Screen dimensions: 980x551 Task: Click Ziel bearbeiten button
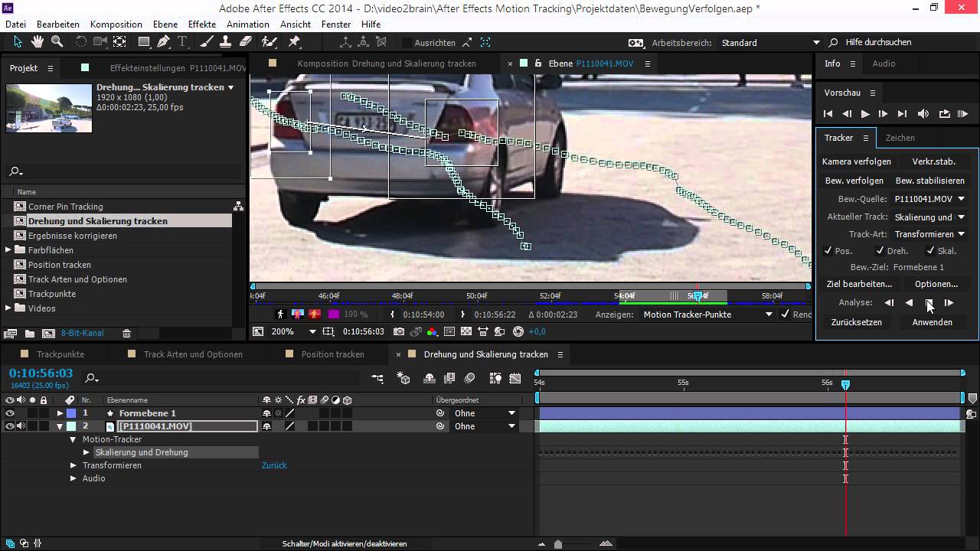860,284
